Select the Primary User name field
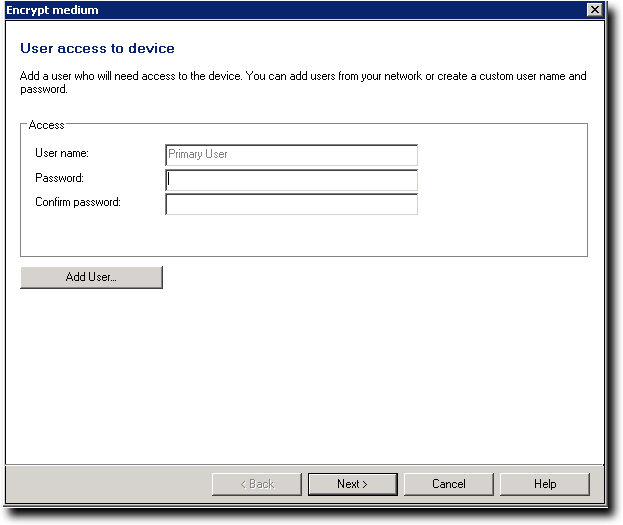The image size is (623, 525). tap(291, 155)
